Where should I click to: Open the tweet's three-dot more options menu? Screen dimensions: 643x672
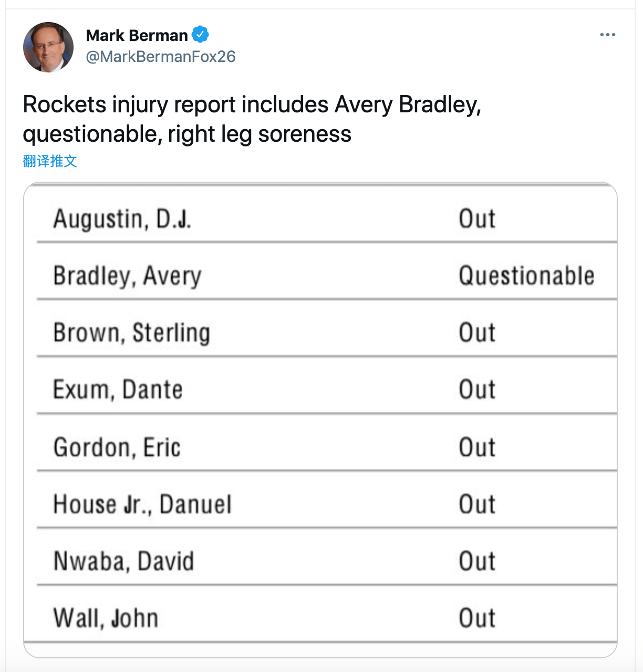pos(607,35)
